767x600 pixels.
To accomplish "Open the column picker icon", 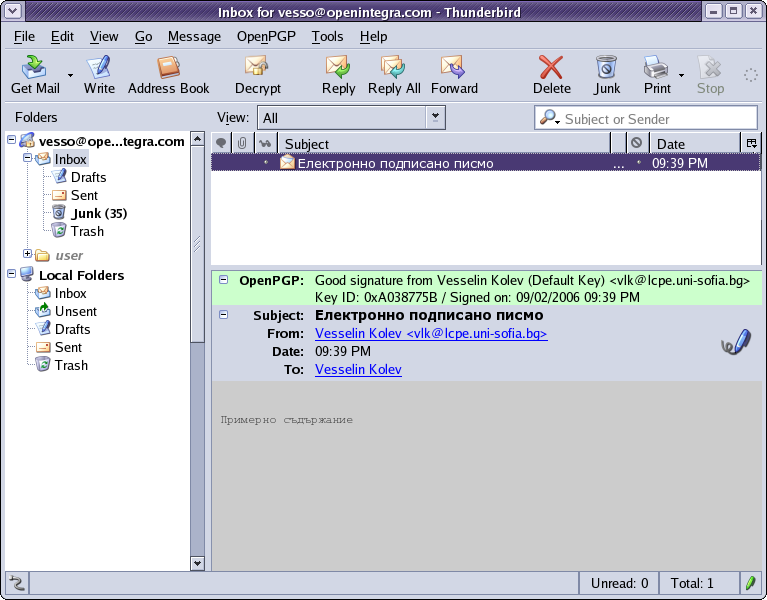I will (751, 143).
